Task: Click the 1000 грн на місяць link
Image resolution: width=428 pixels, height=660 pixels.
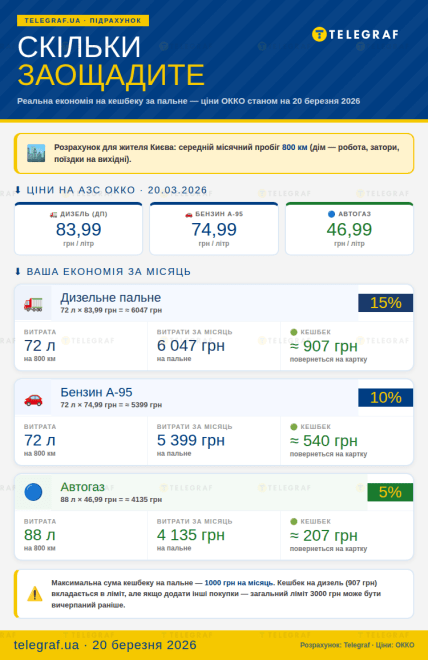Action: click(239, 583)
